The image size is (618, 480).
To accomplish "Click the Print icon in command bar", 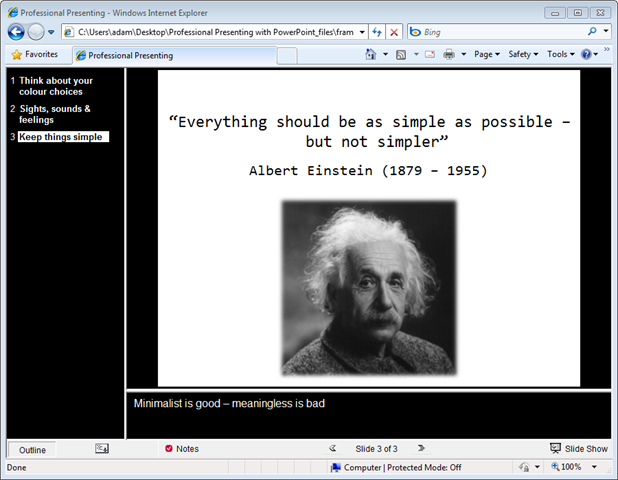I will pyautogui.click(x=449, y=55).
